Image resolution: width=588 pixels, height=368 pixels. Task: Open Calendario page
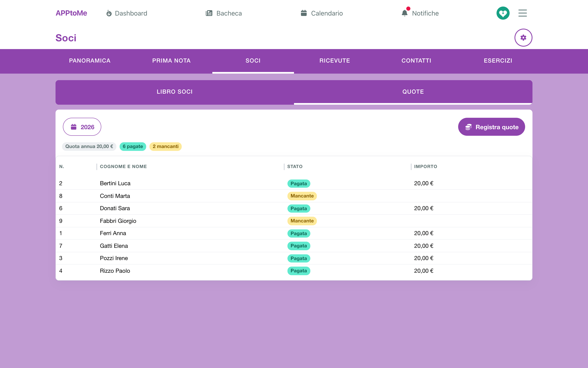[x=322, y=13]
